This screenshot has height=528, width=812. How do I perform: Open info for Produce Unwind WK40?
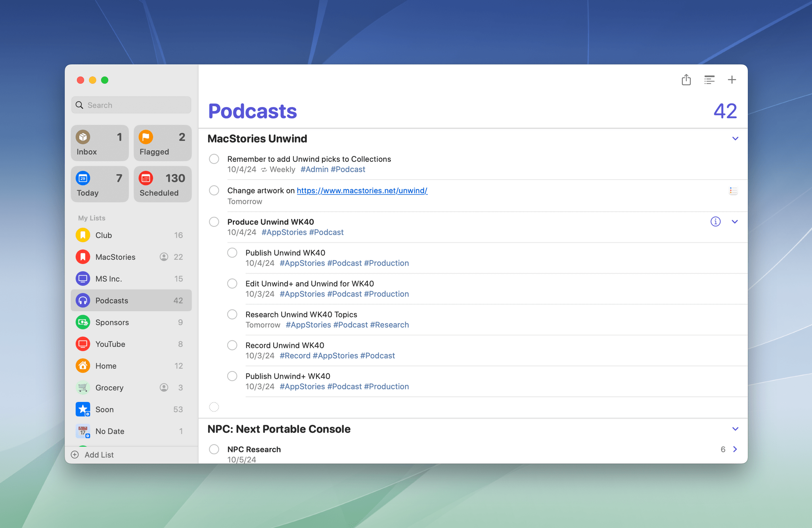pos(715,222)
